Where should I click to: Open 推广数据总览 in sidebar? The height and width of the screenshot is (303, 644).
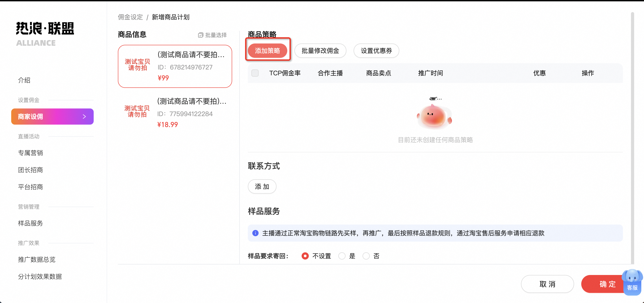coord(37,259)
